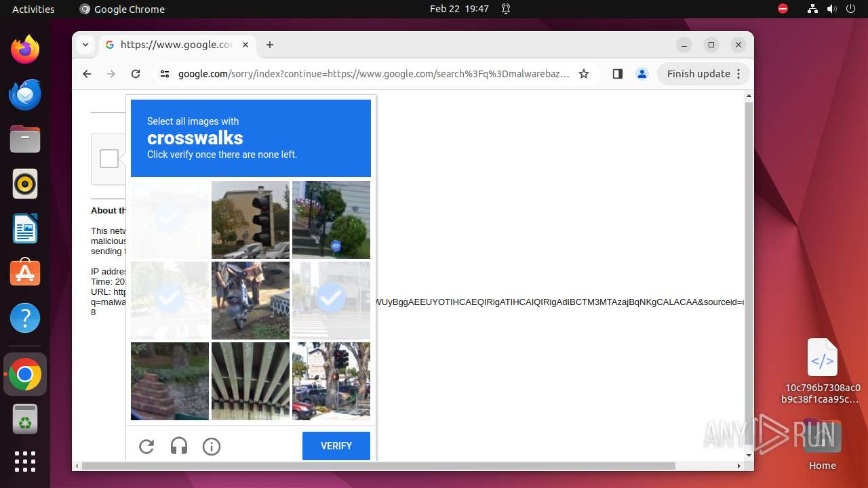Open the power menu icon
Screen dimensions: 868x488
851,9
